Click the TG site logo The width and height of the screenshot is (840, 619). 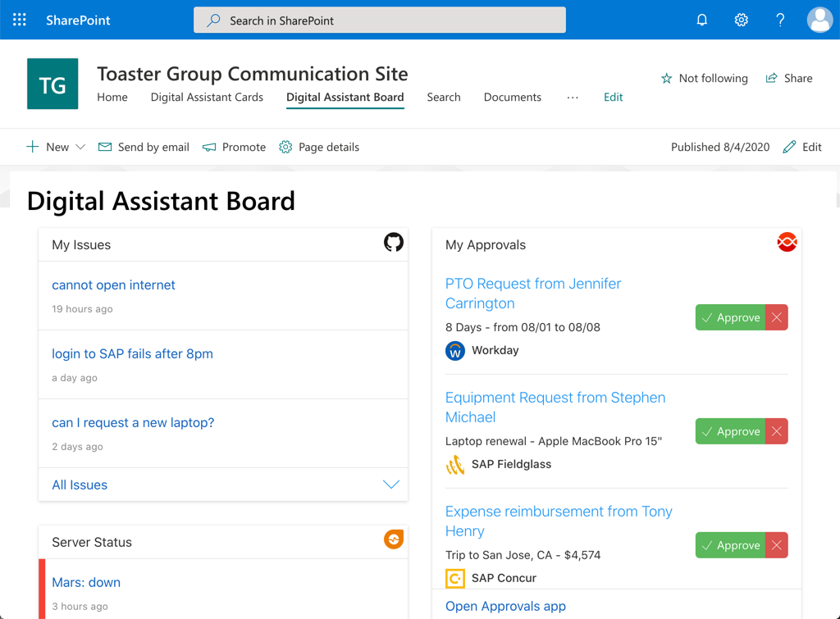coord(52,84)
